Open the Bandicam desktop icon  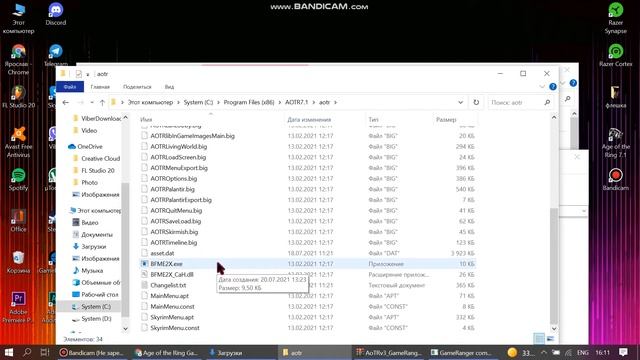[x=616, y=180]
